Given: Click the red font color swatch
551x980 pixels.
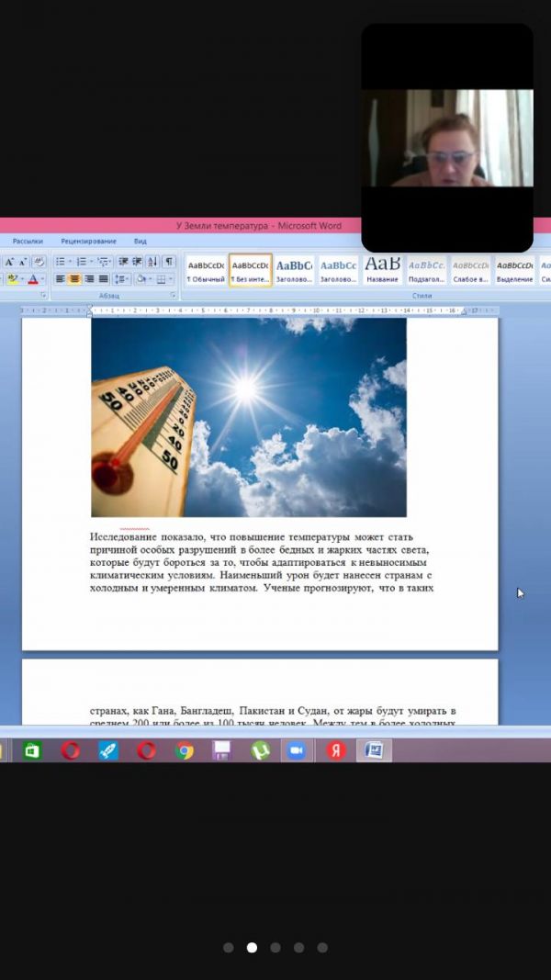Looking at the screenshot, I should pos(33,279).
